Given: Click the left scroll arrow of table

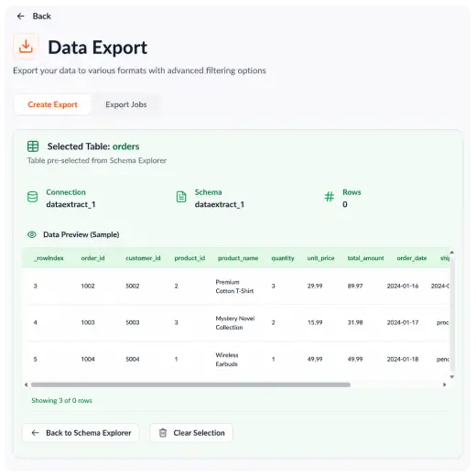Looking at the screenshot, I should tap(27, 384).
